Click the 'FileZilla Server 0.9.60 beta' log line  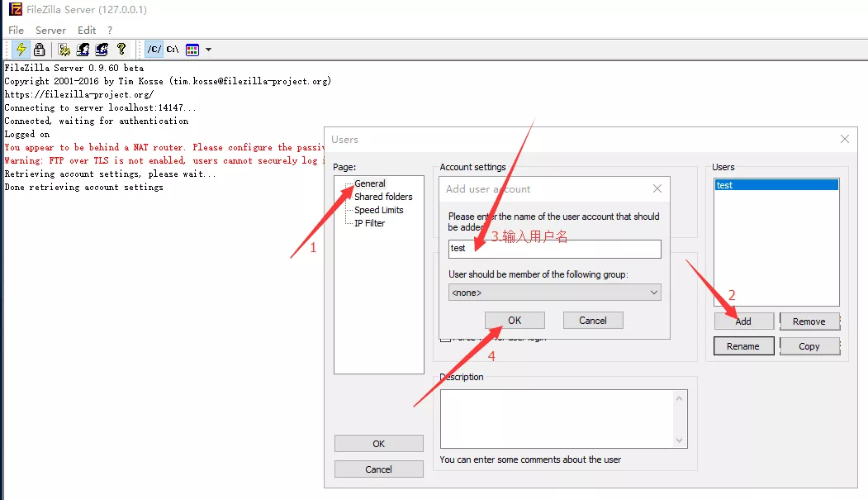pos(74,68)
